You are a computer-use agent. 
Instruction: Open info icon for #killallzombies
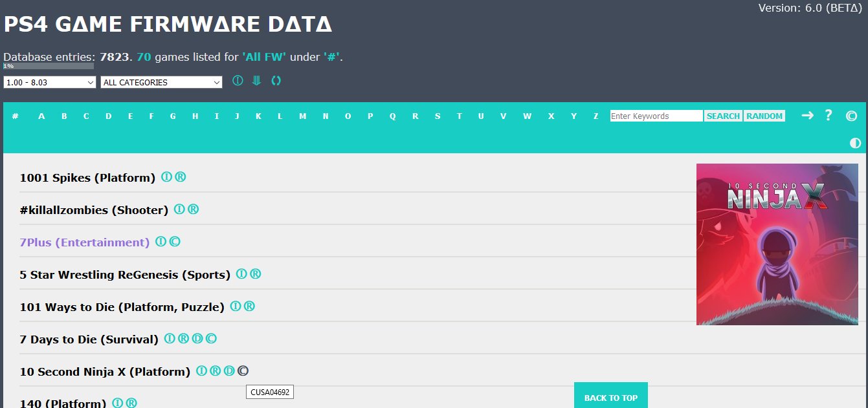[179, 209]
